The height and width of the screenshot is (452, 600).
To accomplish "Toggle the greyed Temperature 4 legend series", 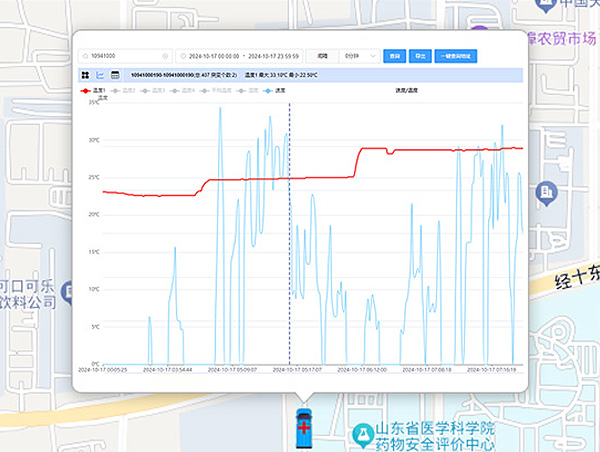I will 183,91.
